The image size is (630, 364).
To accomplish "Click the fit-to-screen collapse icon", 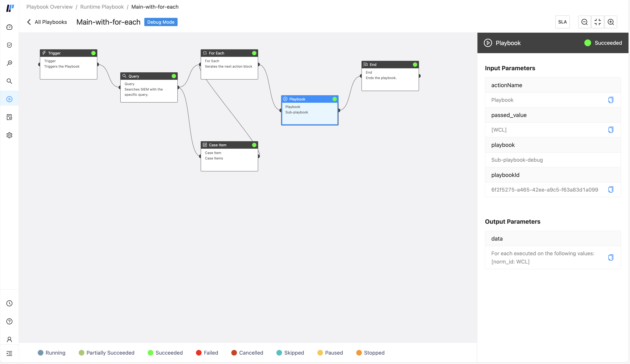I will click(x=597, y=22).
